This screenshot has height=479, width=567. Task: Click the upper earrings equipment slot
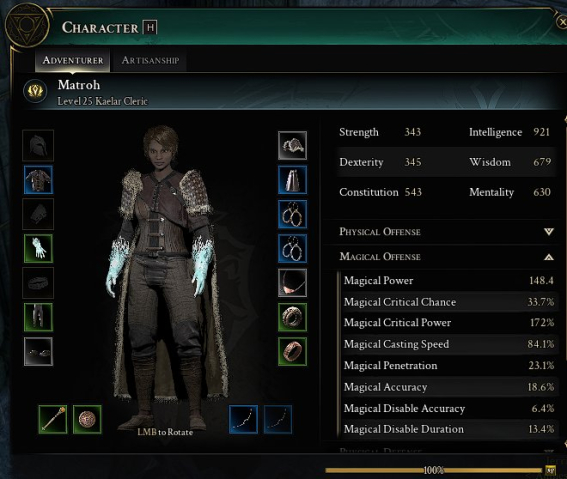coord(292,214)
